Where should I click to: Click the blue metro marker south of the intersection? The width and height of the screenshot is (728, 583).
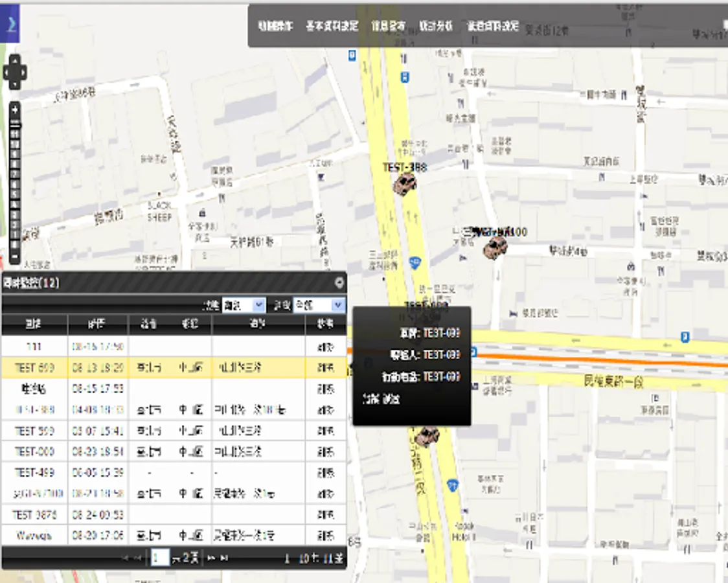[x=453, y=486]
